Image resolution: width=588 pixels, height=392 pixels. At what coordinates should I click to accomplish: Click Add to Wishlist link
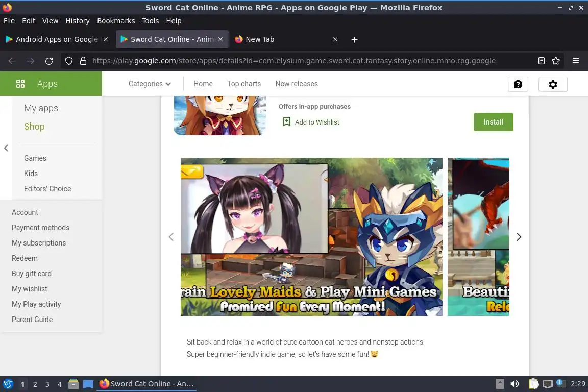tap(317, 122)
